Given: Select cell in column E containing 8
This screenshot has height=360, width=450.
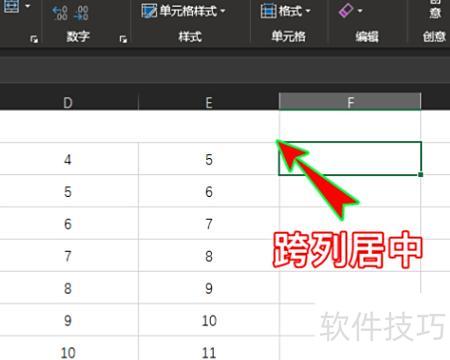Looking at the screenshot, I should (x=209, y=256).
